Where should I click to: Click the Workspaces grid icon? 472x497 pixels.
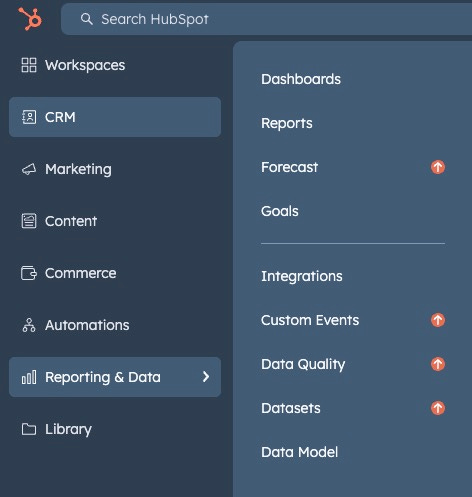pos(29,65)
